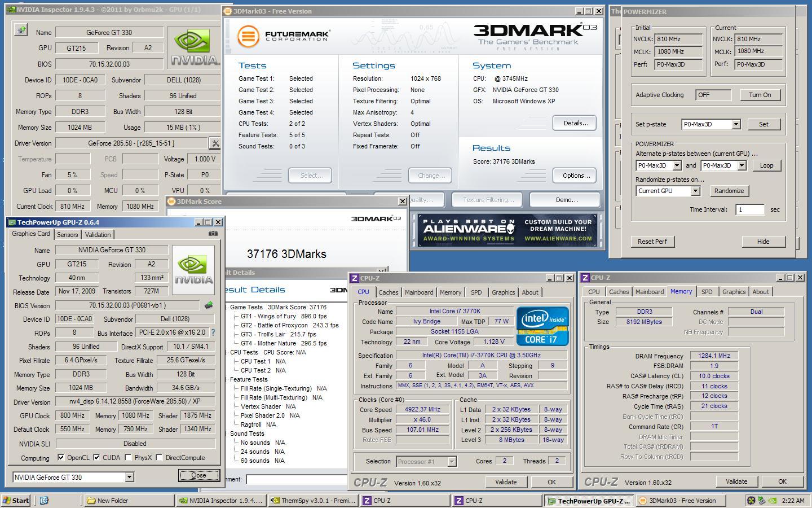The height and width of the screenshot is (508, 812).
Task: Open the Caches tab in left CPU-Z window
Action: click(x=388, y=292)
